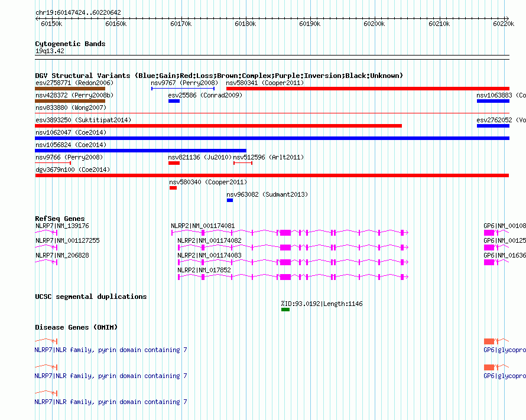Click the esv3893250 (Suktitipat2014) red bar
This screenshot has width=526, height=420.
(x=219, y=126)
